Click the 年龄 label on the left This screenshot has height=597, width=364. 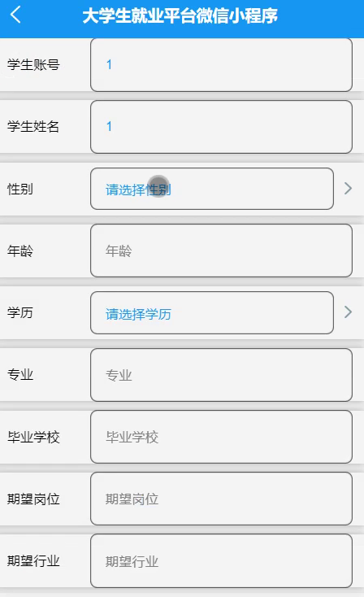point(20,251)
